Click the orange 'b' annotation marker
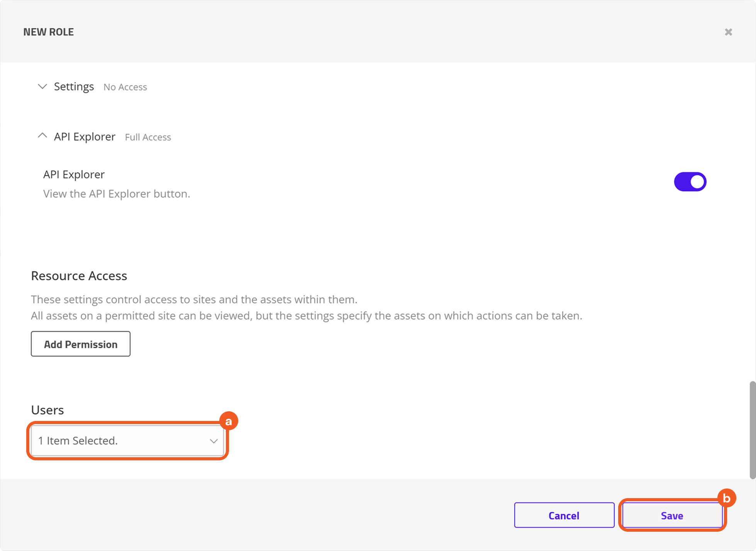This screenshot has width=756, height=551. click(x=726, y=498)
